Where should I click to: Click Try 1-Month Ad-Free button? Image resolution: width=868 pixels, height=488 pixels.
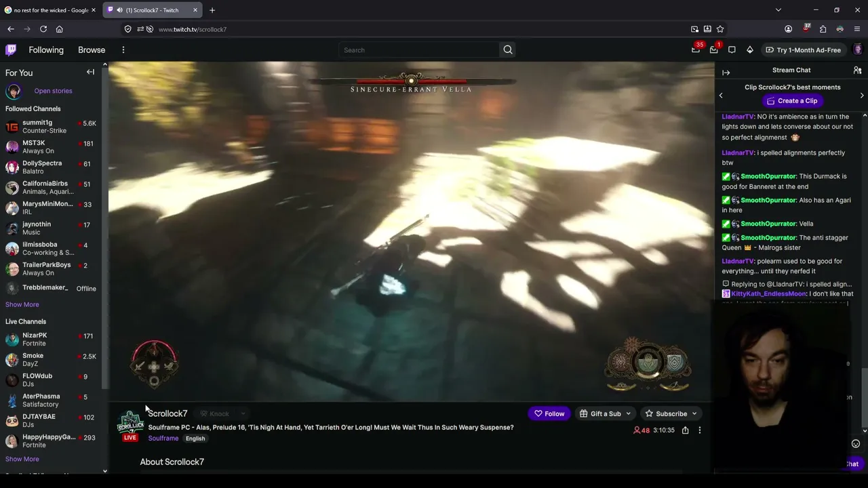point(803,50)
